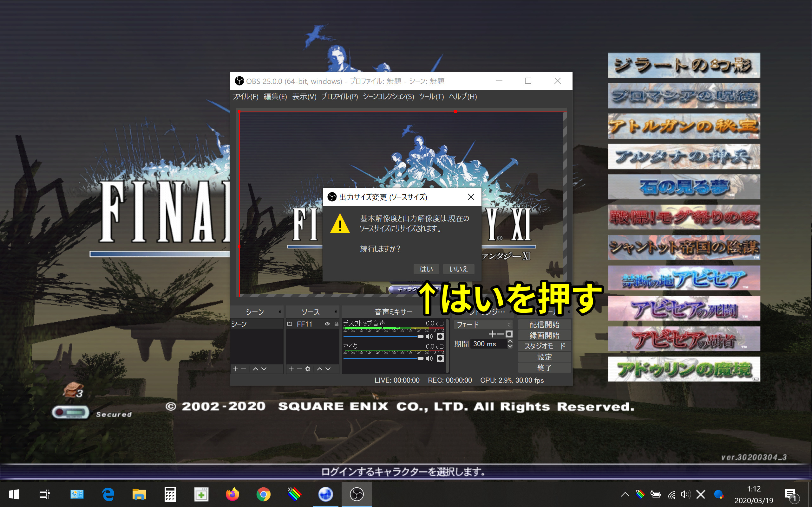The width and height of the screenshot is (812, 507).
Task: Open desktop audio (デスクトップ音声) settings cog icon
Action: [440, 336]
